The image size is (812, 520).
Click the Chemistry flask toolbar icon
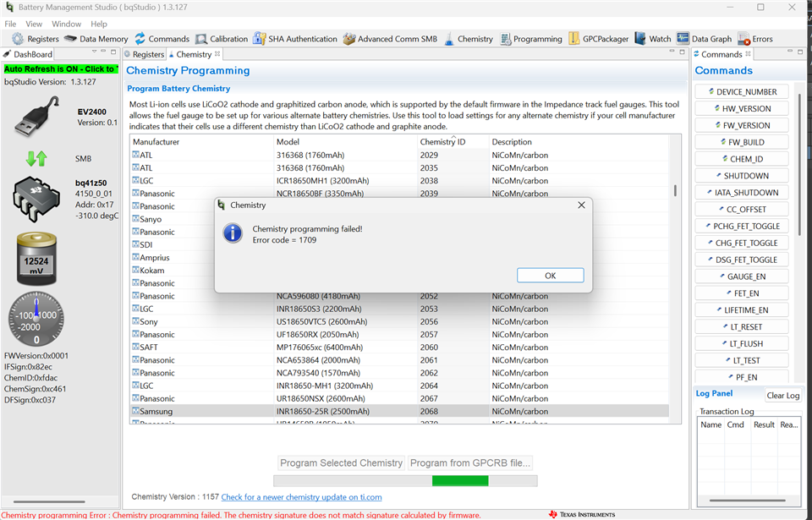pyautogui.click(x=449, y=39)
